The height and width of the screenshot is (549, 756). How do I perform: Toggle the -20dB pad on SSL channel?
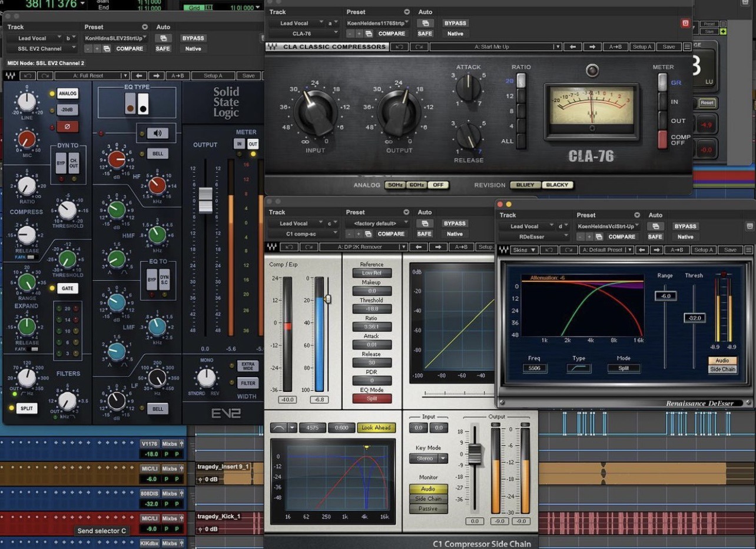(x=68, y=109)
